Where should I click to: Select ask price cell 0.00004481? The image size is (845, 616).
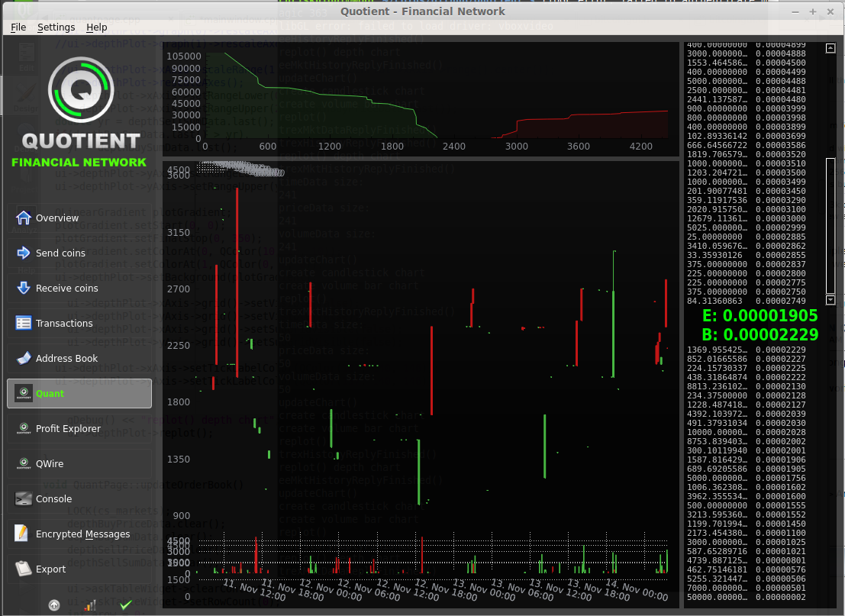tap(780, 90)
